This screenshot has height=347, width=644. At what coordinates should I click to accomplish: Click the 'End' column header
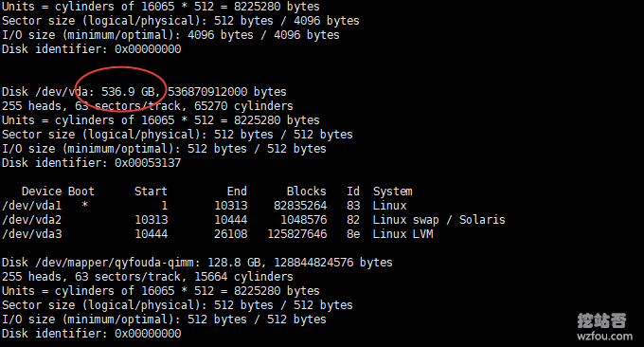point(237,192)
